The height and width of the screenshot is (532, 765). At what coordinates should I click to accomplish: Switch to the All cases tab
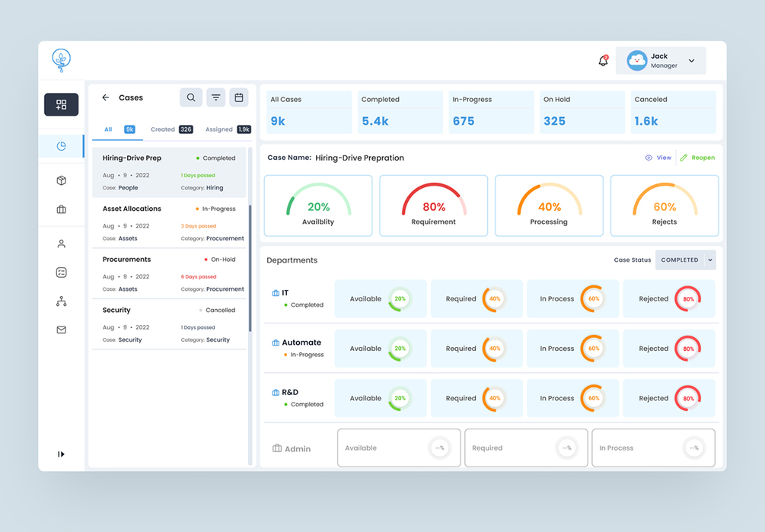pyautogui.click(x=119, y=129)
